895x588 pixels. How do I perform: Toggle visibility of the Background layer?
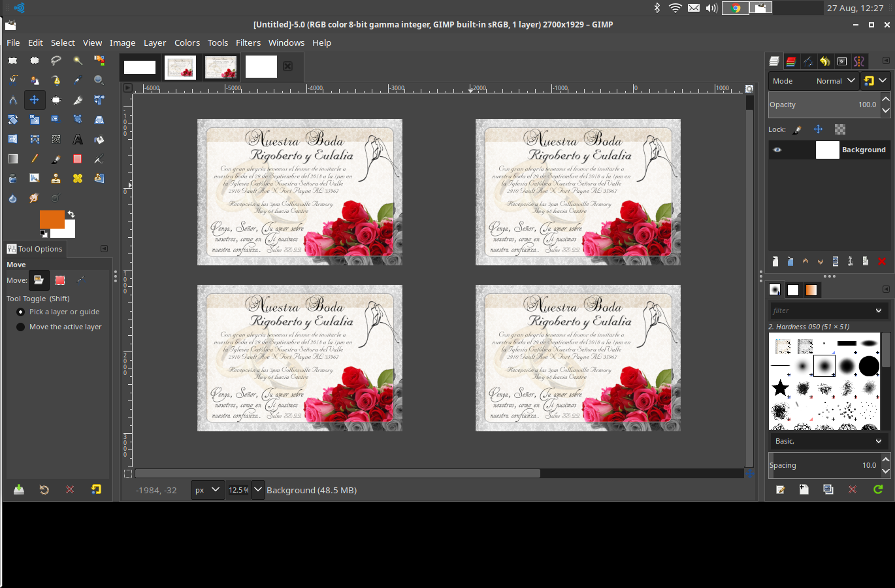coord(777,150)
